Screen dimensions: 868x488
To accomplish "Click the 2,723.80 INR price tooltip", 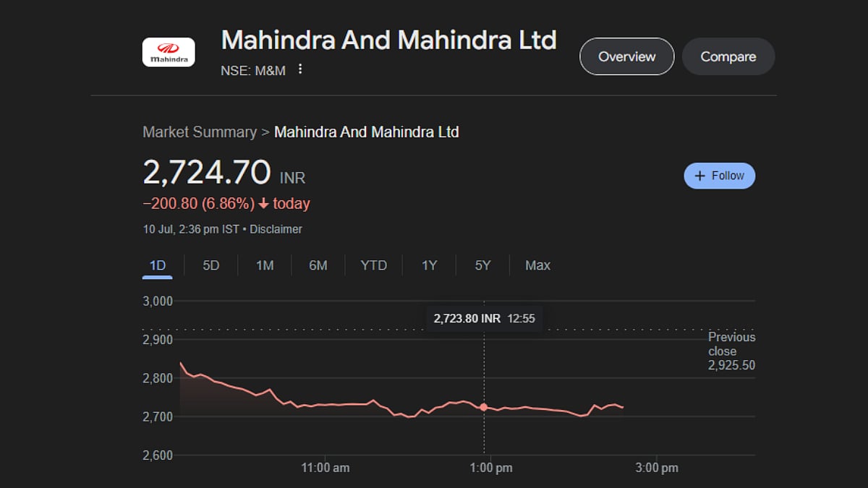I will point(483,318).
